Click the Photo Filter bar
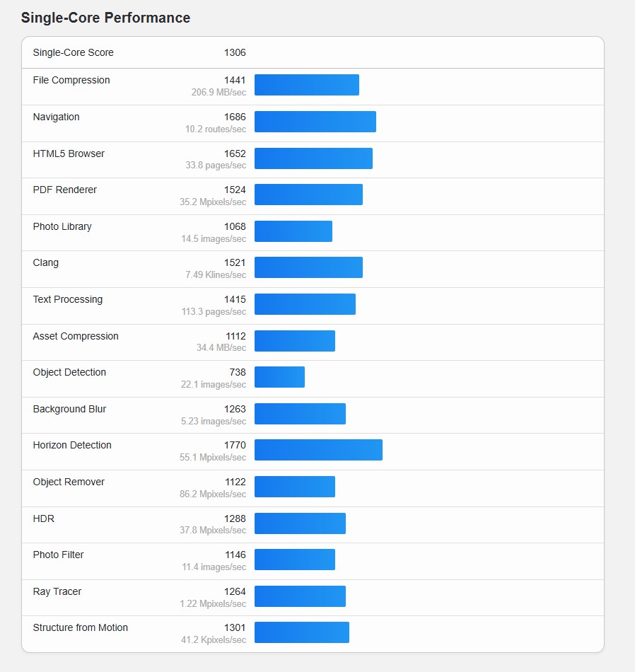The width and height of the screenshot is (635, 672). click(x=295, y=560)
